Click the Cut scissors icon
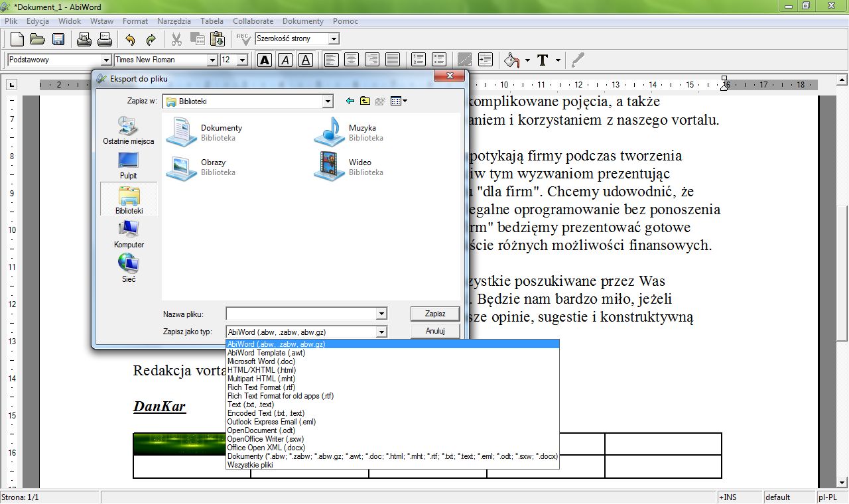The image size is (849, 504). (176, 38)
